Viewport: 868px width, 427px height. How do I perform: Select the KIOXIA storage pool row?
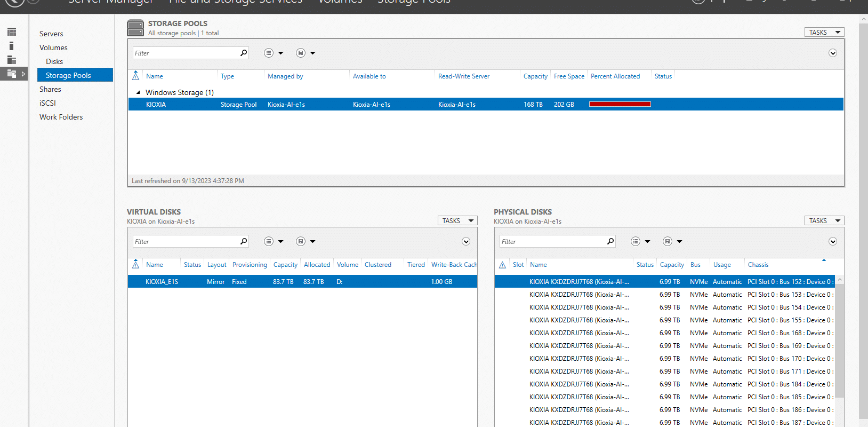tap(486, 104)
